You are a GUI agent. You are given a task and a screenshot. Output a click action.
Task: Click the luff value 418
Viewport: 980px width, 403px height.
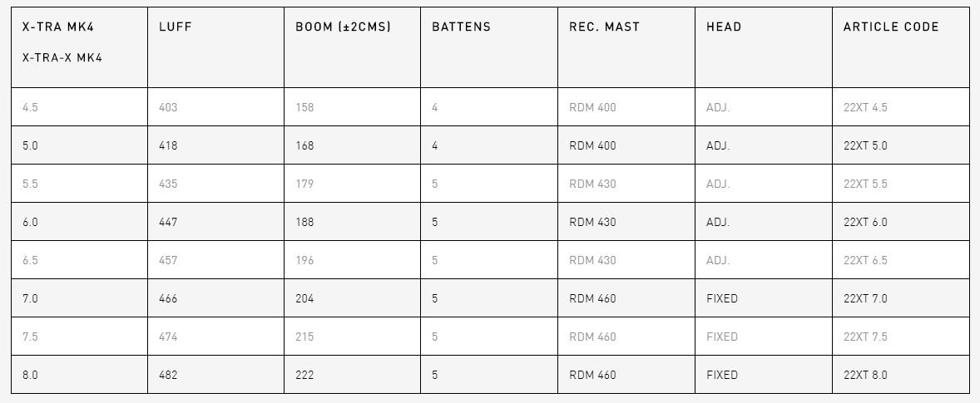click(x=168, y=145)
